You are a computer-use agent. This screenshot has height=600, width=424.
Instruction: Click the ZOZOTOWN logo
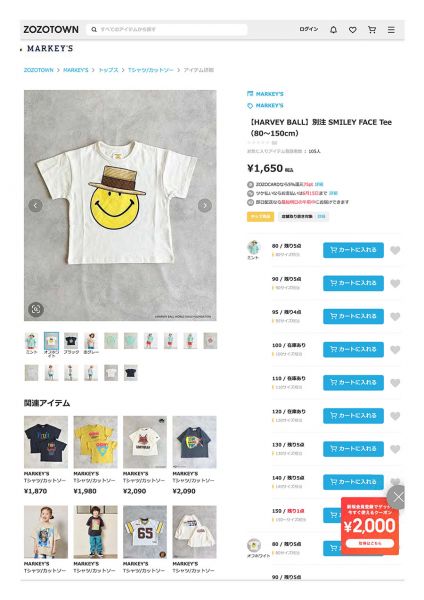(x=51, y=29)
